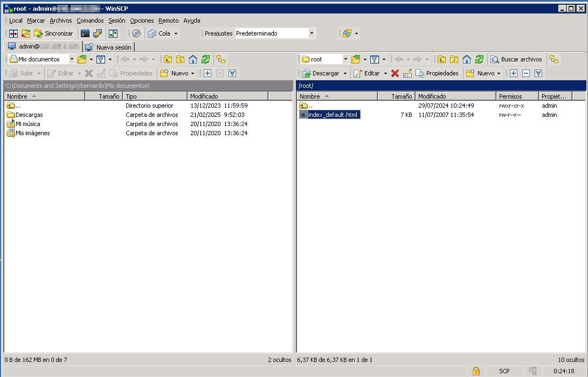This screenshot has height=377, width=588.
Task: Expand the remote root directory dropdown
Action: click(x=345, y=59)
